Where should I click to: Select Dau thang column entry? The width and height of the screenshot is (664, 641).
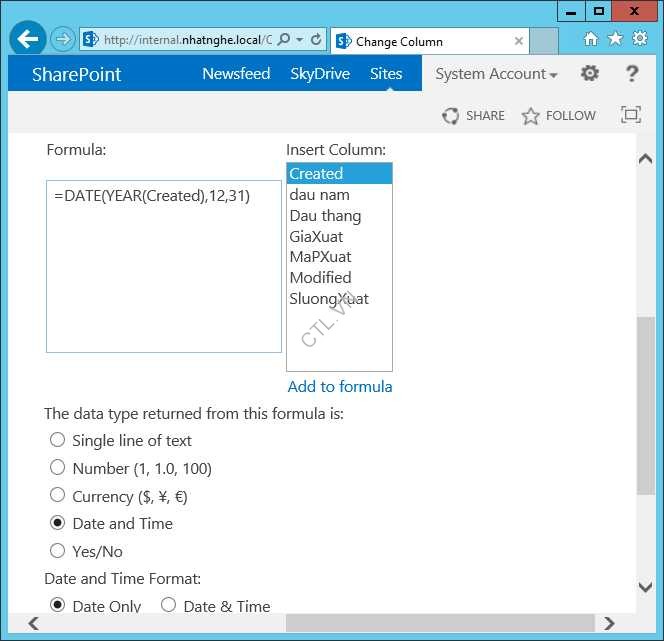[x=340, y=216]
